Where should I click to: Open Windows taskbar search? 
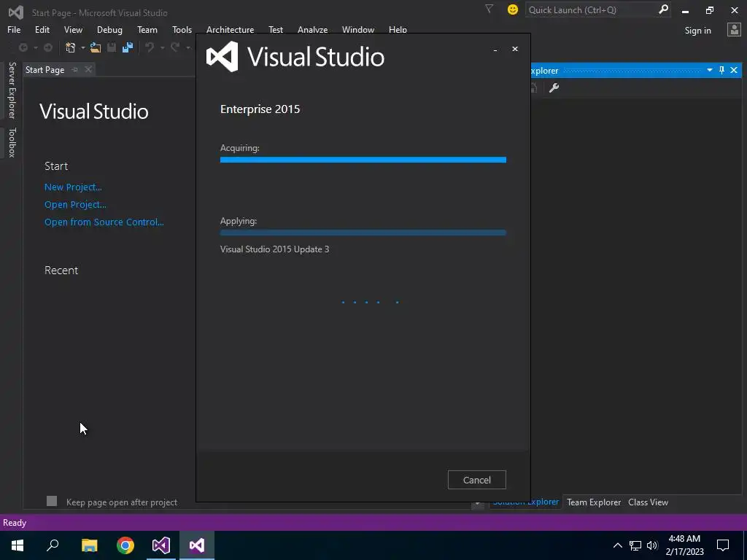pyautogui.click(x=53, y=545)
